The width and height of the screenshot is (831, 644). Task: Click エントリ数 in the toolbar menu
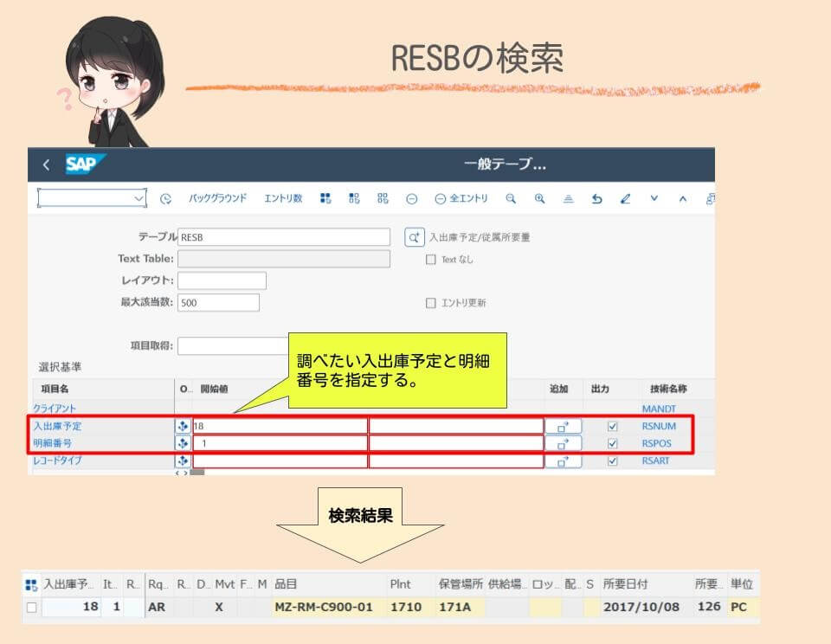pos(282,198)
